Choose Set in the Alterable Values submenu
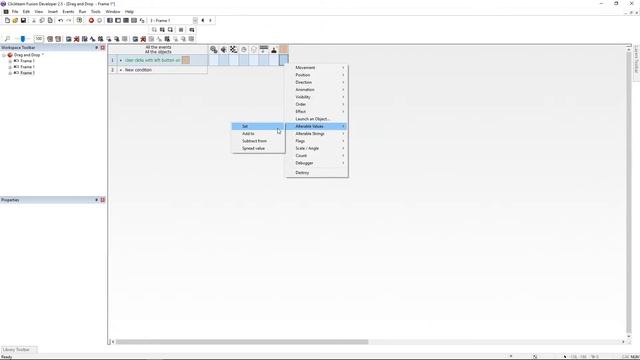640x360 pixels. pos(258,126)
